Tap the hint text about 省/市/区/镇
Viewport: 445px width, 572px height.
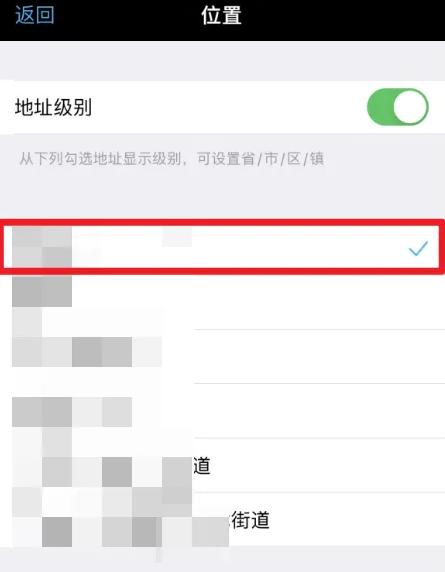171,159
